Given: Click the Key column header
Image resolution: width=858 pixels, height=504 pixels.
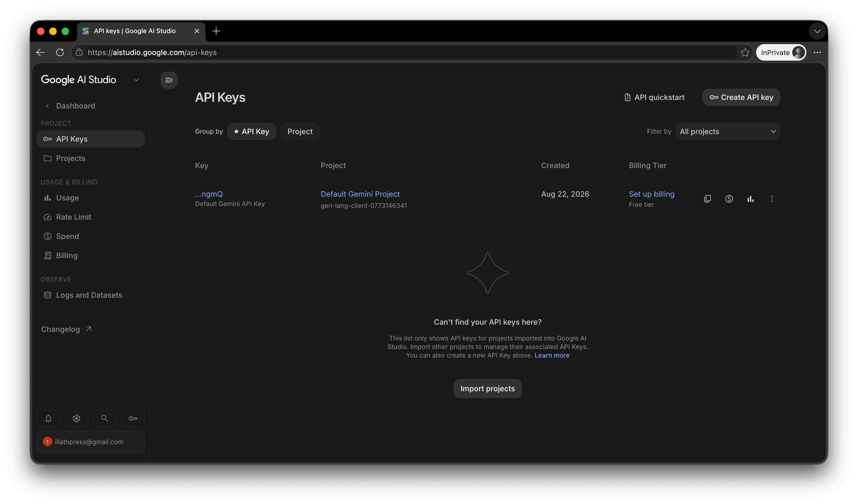Looking at the screenshot, I should pyautogui.click(x=202, y=165).
